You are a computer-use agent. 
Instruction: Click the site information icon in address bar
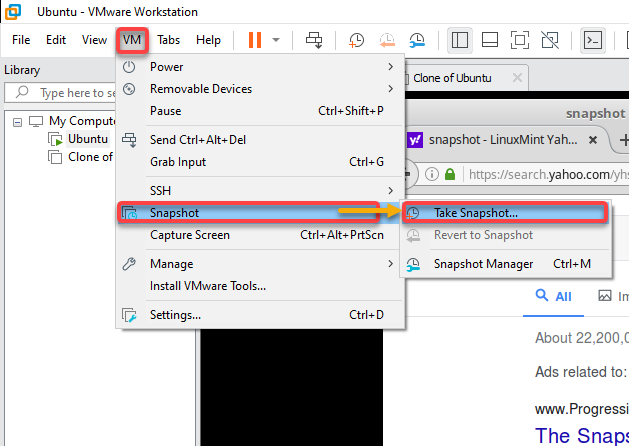click(x=432, y=174)
